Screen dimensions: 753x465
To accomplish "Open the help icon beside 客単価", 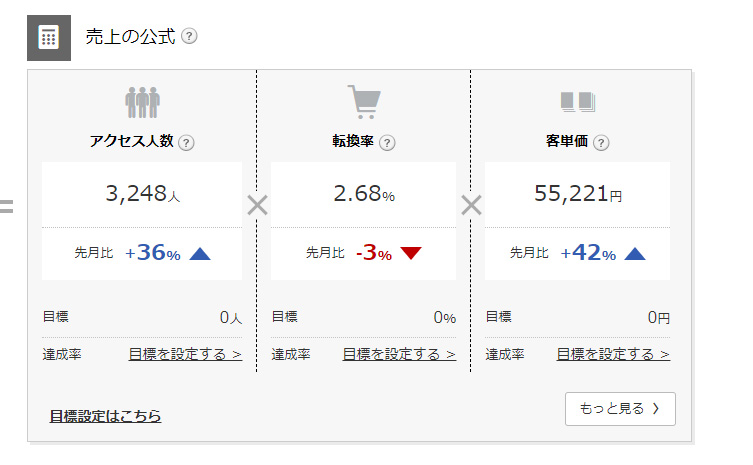I will (601, 143).
